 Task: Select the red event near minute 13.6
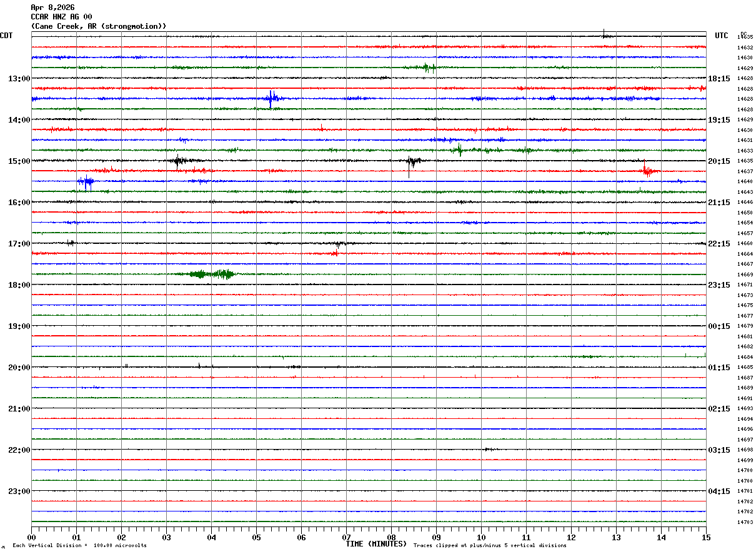click(x=647, y=170)
